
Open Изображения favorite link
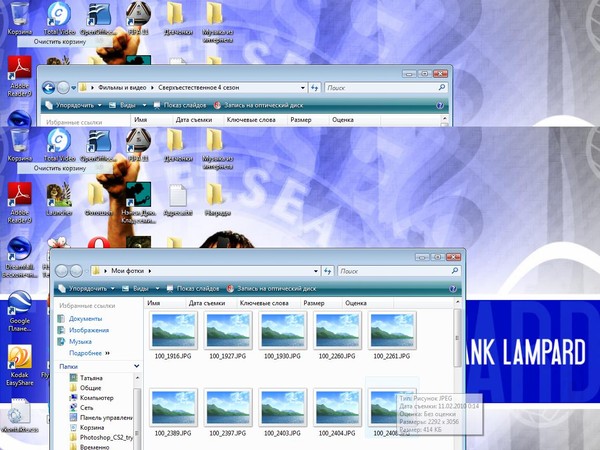(x=89, y=330)
